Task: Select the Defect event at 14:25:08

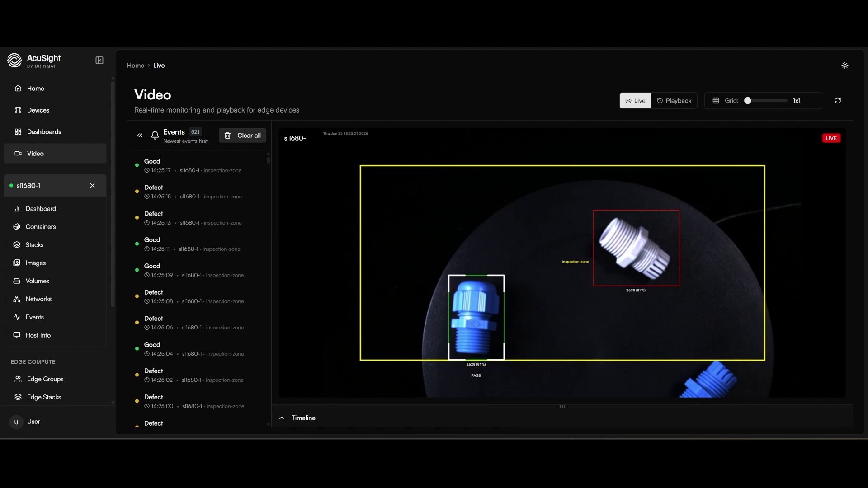Action: click(197, 297)
